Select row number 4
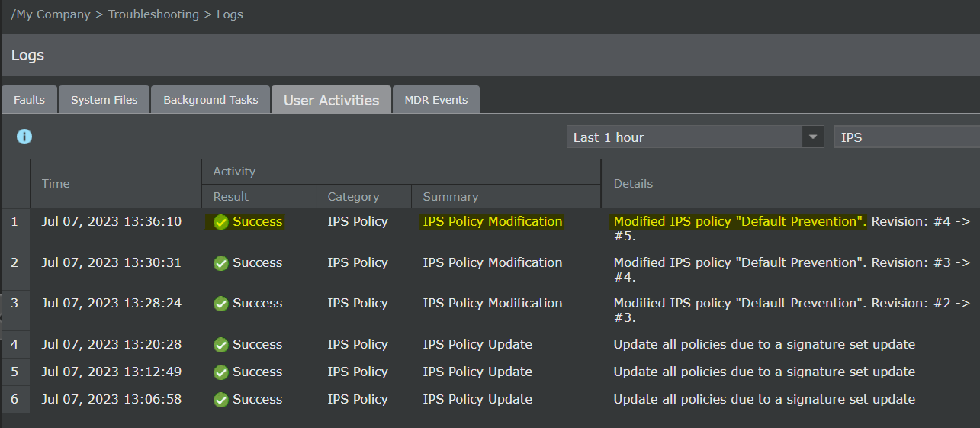 point(14,344)
